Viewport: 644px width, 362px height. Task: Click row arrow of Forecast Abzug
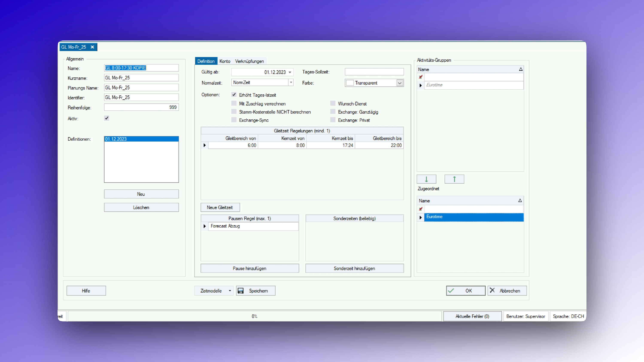[205, 226]
